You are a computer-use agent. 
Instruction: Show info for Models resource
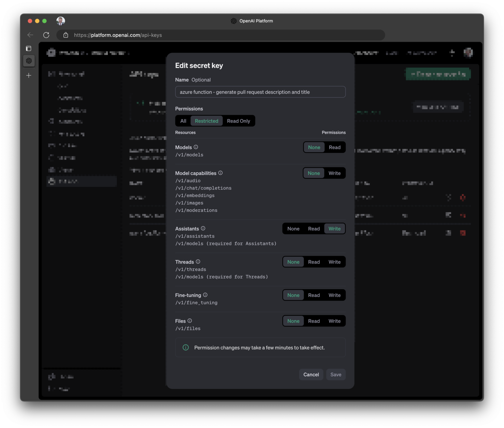tap(196, 147)
